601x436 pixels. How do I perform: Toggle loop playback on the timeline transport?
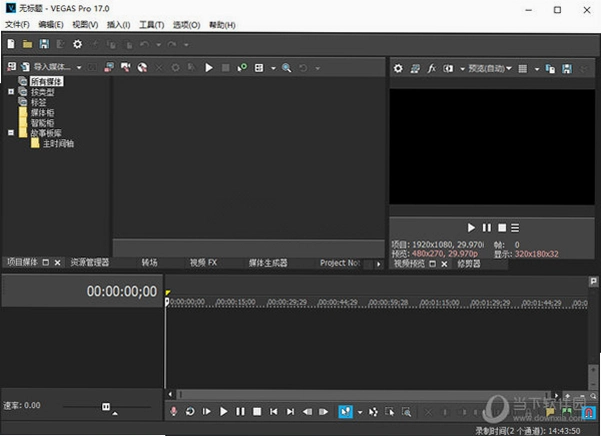point(190,411)
